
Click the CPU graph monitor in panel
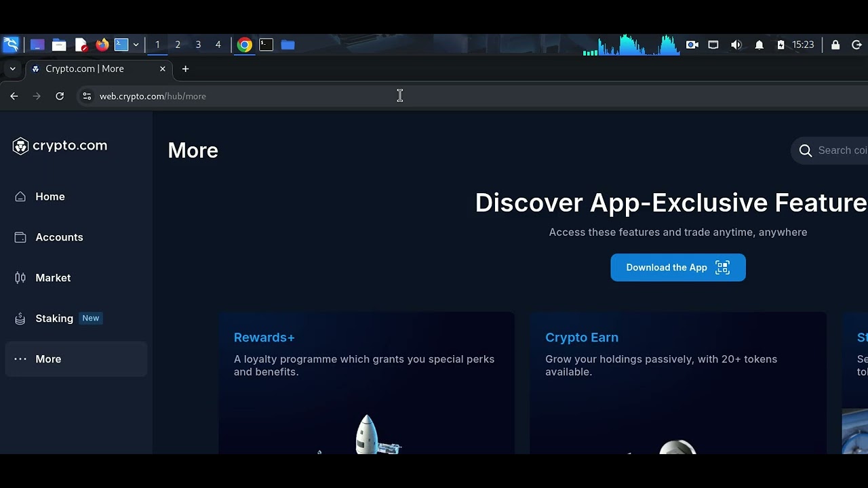coord(631,45)
